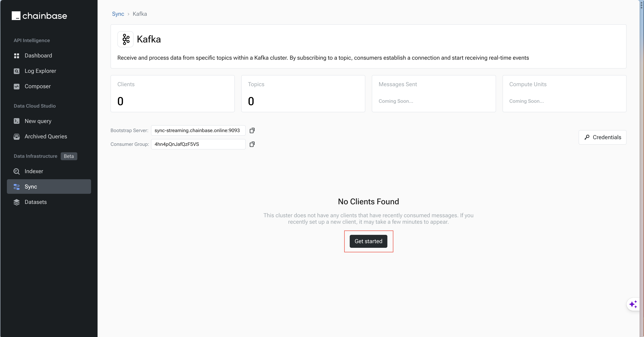Click the Datasets layers icon

(17, 202)
